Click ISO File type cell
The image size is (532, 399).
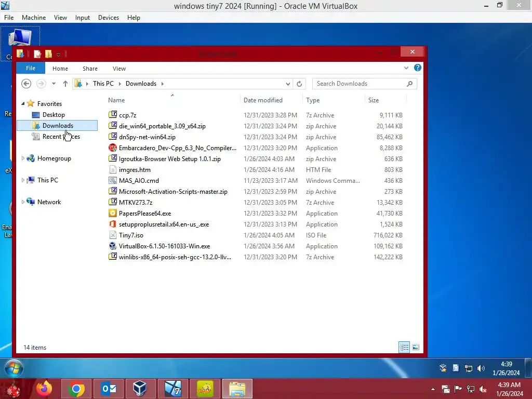tap(316, 235)
